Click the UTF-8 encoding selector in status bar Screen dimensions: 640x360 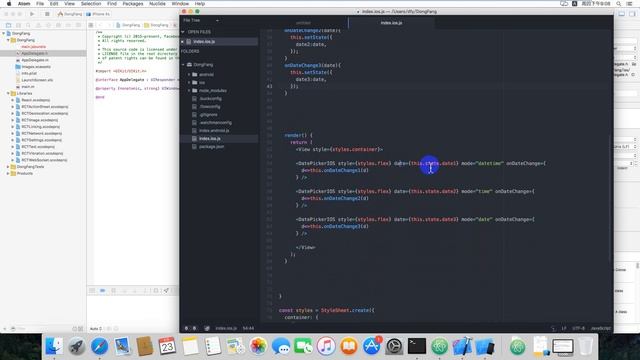tap(578, 328)
